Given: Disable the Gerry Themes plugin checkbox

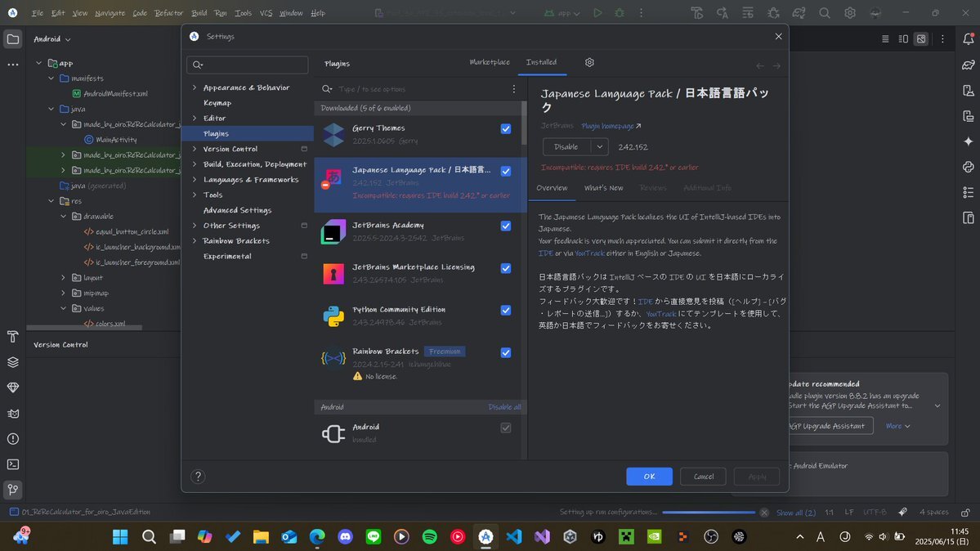Looking at the screenshot, I should [506, 129].
